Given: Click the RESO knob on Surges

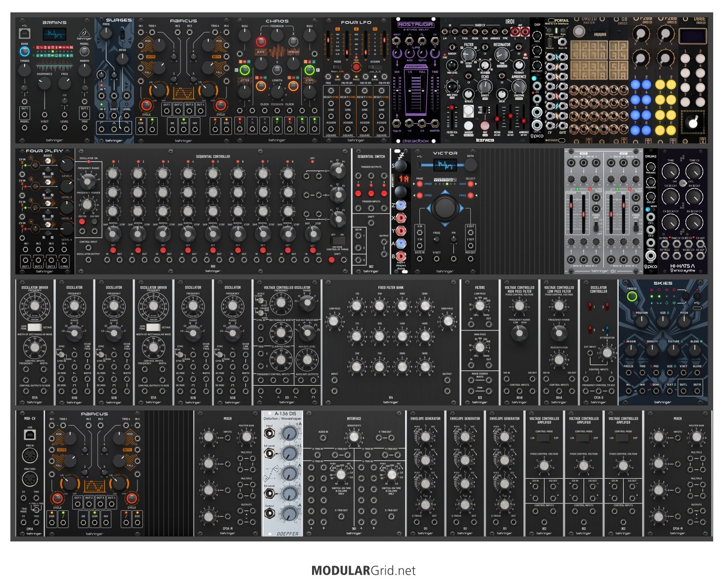Looking at the screenshot, I should pyautogui.click(x=122, y=60).
